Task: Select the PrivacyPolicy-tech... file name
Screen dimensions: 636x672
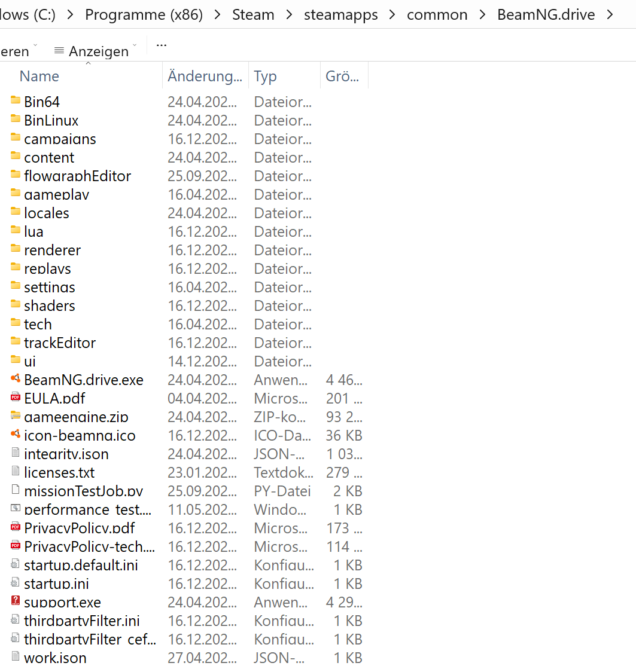Action: [90, 546]
